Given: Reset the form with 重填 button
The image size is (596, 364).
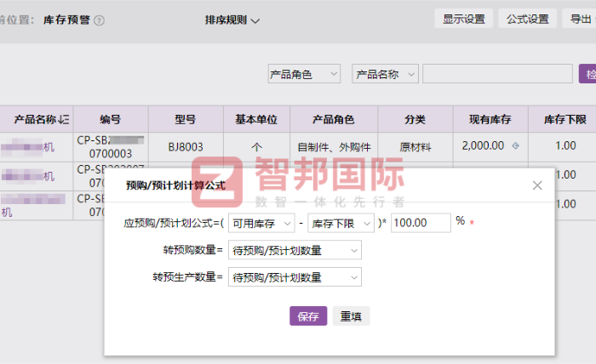Looking at the screenshot, I should click(351, 316).
